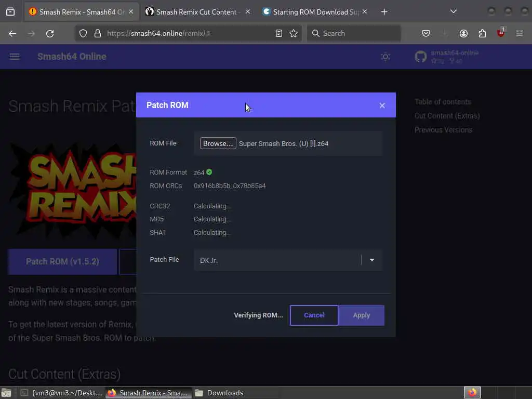Open the Smash64 Online hamburger menu
This screenshot has width=532, height=399.
tap(14, 57)
